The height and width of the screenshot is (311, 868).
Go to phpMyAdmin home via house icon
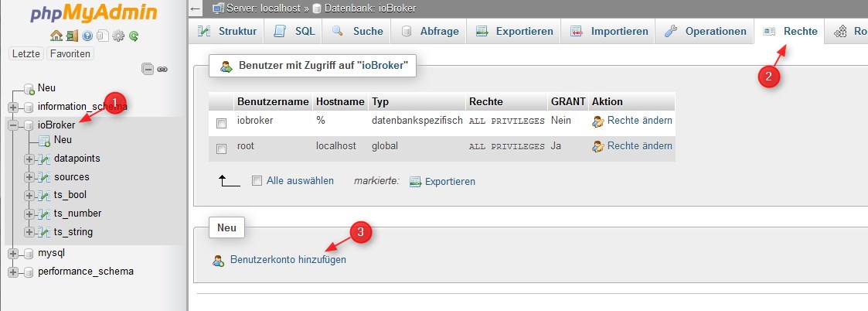tap(56, 36)
